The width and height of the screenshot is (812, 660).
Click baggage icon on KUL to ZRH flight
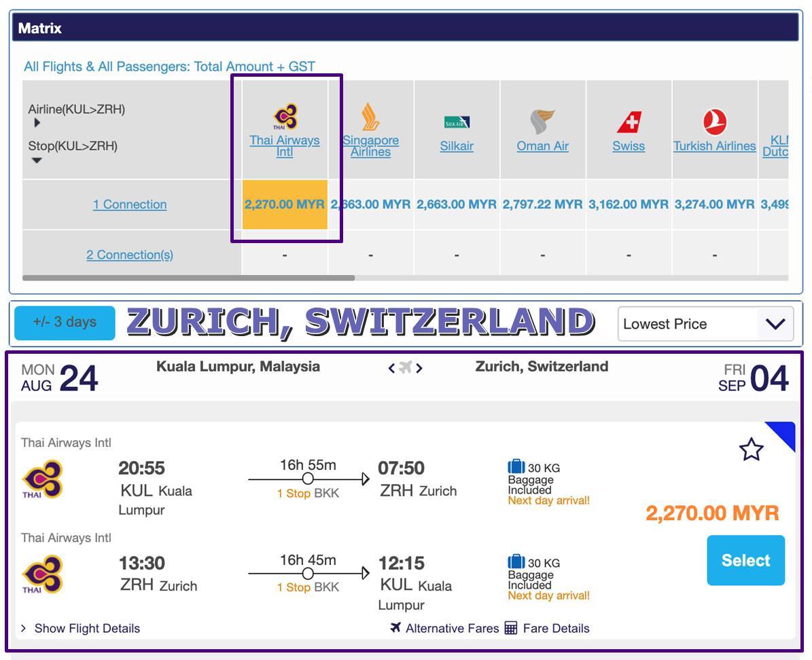pos(516,466)
